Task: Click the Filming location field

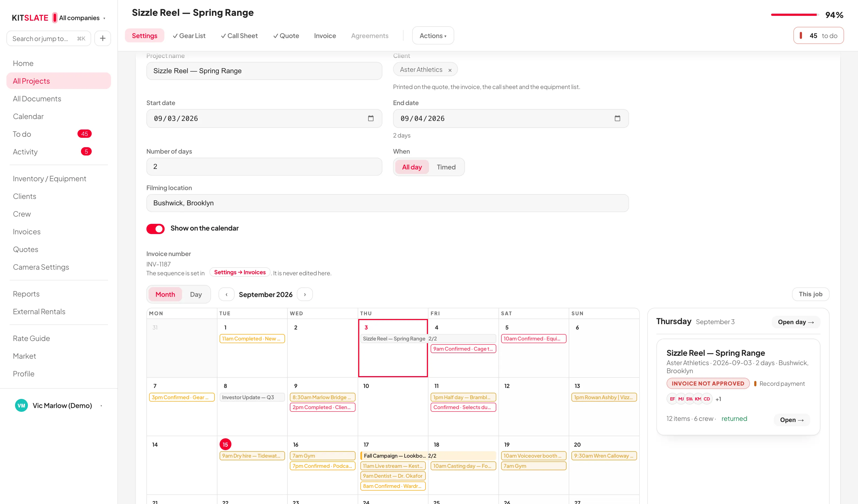Action: [387, 203]
